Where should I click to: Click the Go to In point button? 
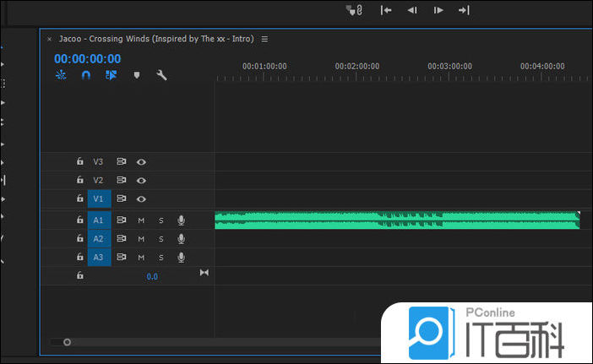click(x=386, y=10)
